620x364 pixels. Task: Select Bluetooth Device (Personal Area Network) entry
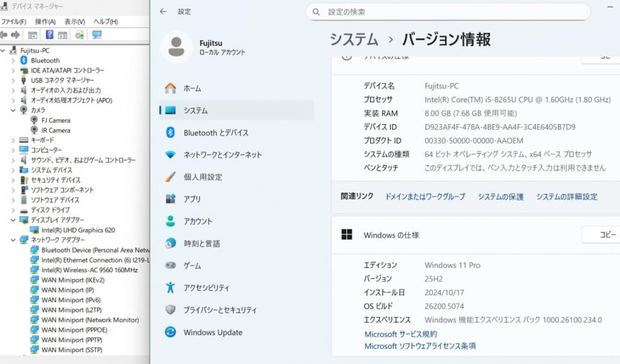95,250
